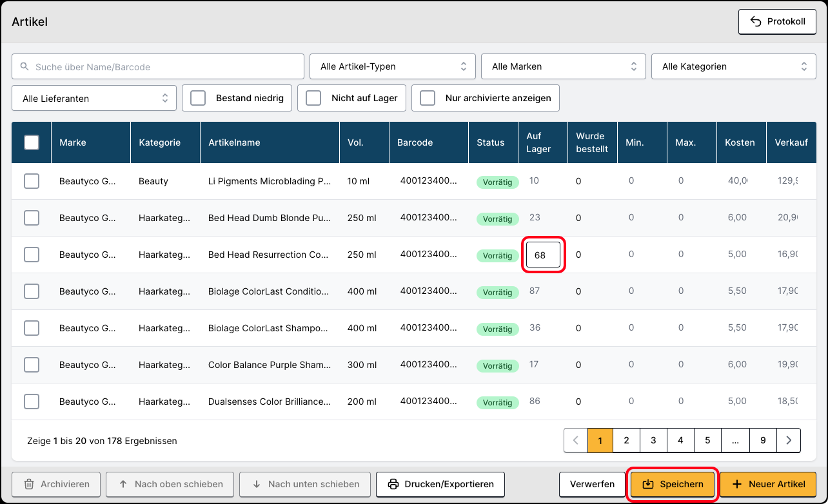This screenshot has height=504, width=828.
Task: Click the trash icon on Archivieren
Action: pyautogui.click(x=29, y=484)
